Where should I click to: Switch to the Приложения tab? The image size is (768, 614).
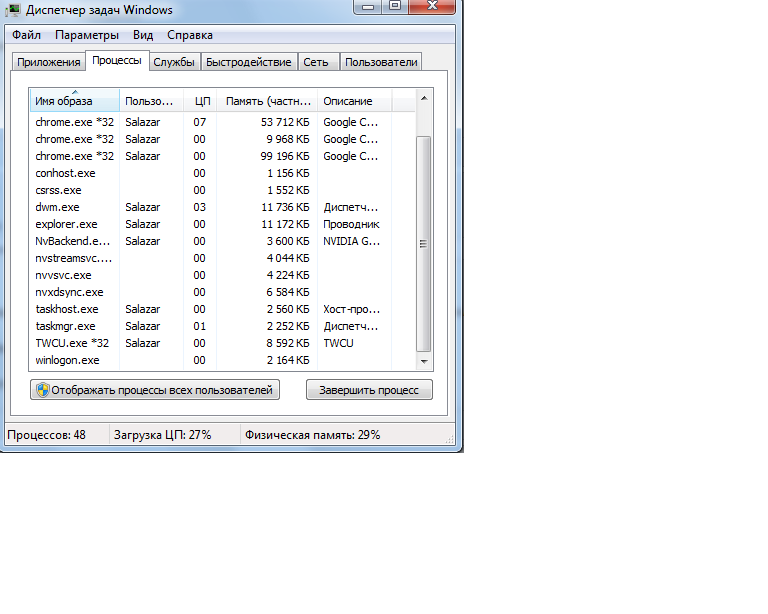48,62
